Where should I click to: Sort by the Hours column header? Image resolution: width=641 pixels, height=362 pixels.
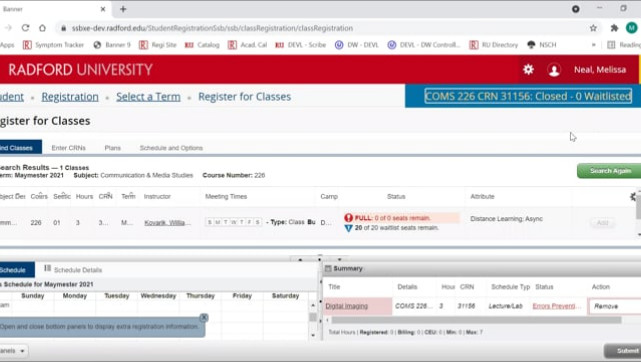(84, 197)
